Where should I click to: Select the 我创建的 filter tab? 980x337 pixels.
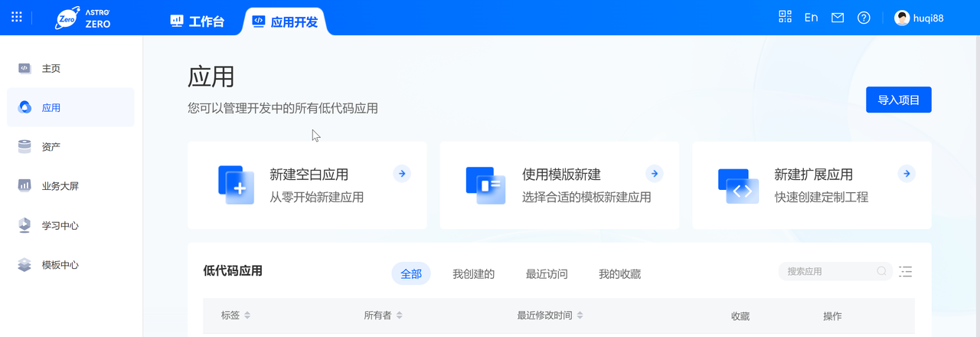coord(473,273)
